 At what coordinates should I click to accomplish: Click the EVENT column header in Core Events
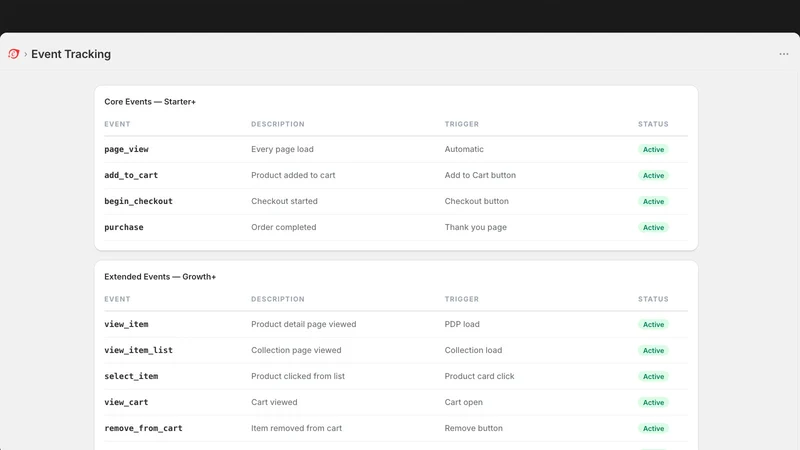tap(117, 124)
